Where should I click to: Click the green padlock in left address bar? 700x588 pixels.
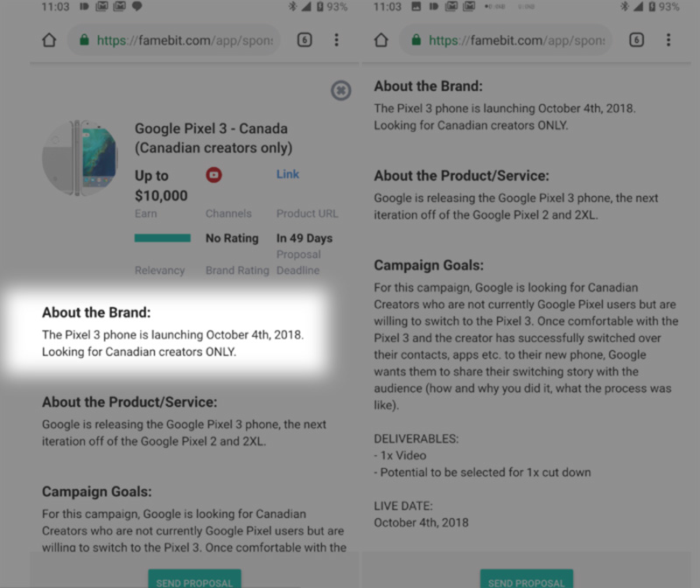pyautogui.click(x=84, y=40)
